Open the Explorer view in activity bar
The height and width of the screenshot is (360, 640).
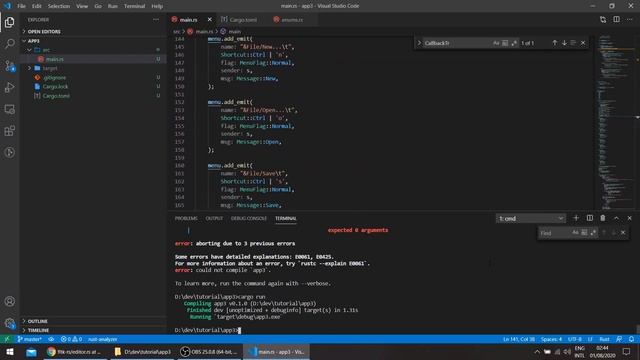[9, 22]
